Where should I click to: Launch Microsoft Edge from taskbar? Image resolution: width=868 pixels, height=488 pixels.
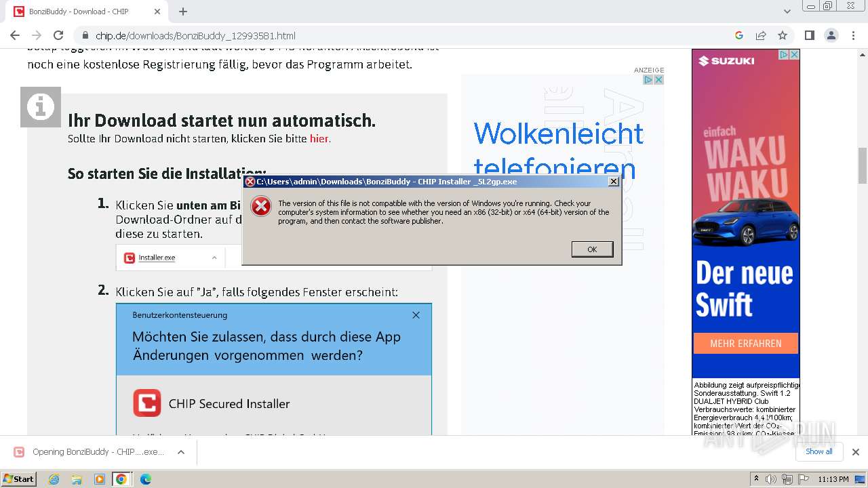[x=145, y=479]
